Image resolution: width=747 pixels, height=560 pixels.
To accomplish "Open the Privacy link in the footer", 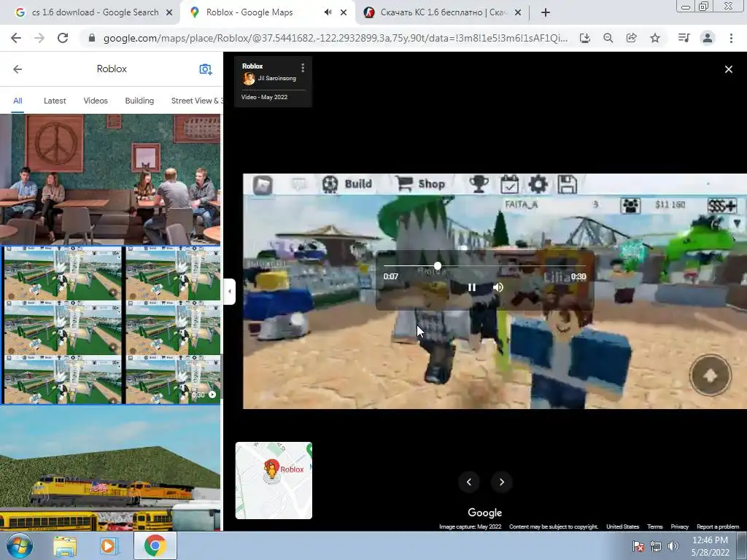I will [680, 526].
